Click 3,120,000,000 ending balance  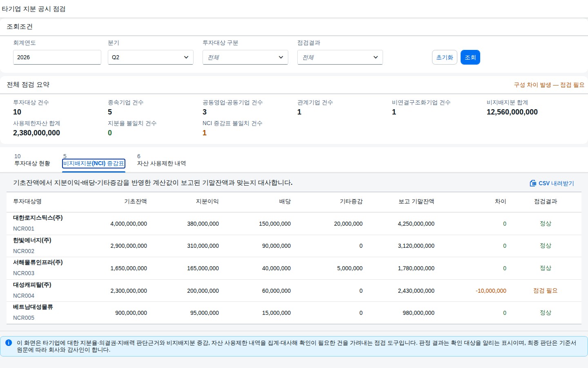(x=416, y=246)
